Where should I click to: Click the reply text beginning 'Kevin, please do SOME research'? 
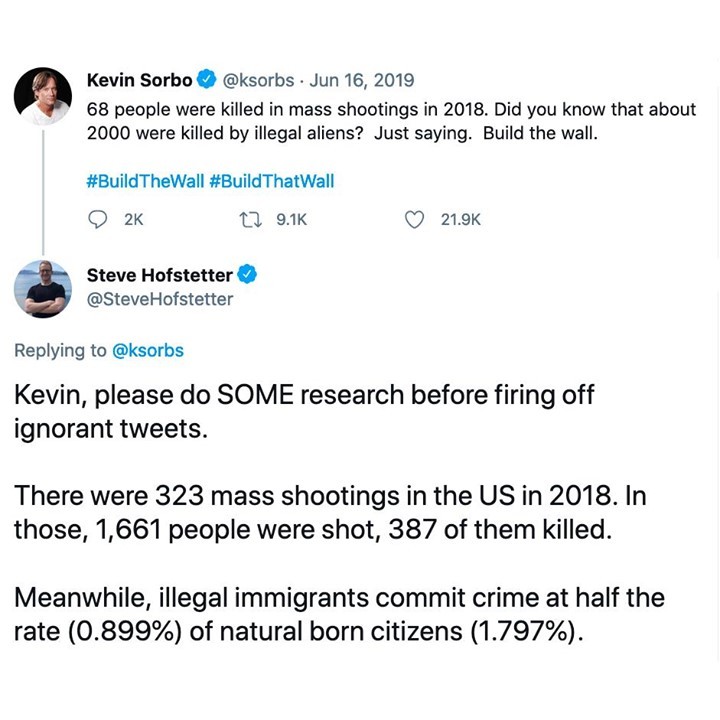304,411
